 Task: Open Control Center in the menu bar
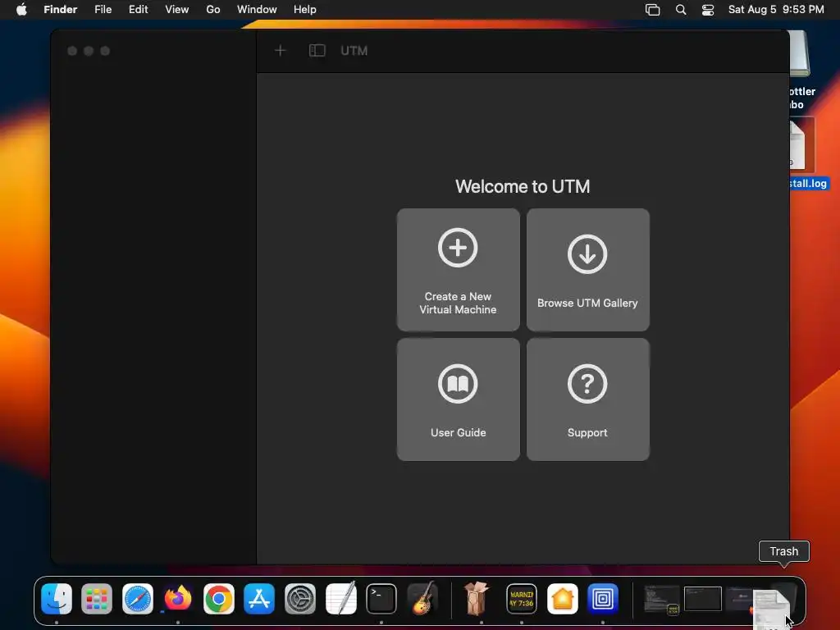point(708,10)
